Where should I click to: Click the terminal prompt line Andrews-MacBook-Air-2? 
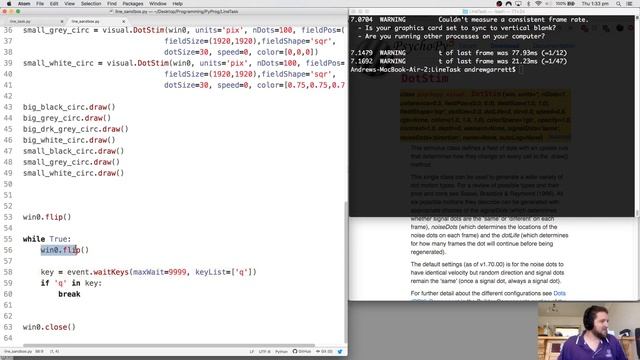tap(433, 70)
